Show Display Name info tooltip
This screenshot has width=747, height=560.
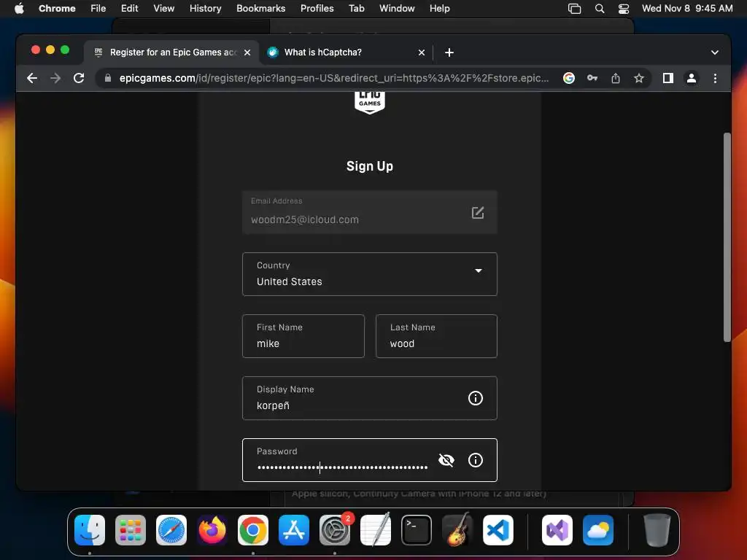(x=476, y=398)
